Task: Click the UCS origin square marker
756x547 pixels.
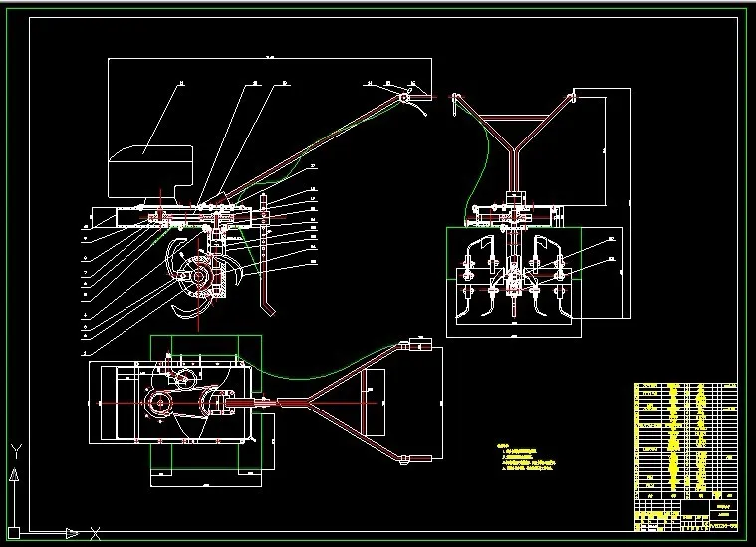Action: point(14,533)
